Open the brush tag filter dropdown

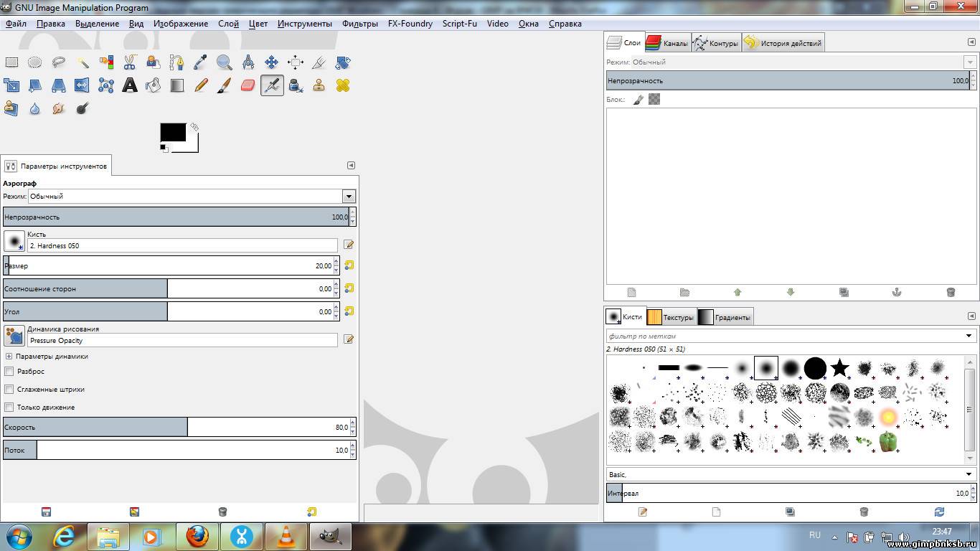pos(969,336)
